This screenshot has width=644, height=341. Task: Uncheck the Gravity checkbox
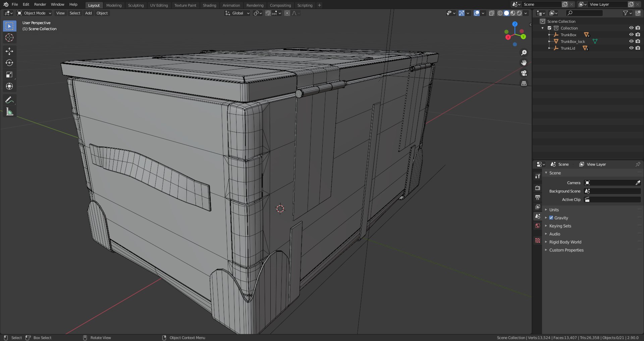point(551,218)
